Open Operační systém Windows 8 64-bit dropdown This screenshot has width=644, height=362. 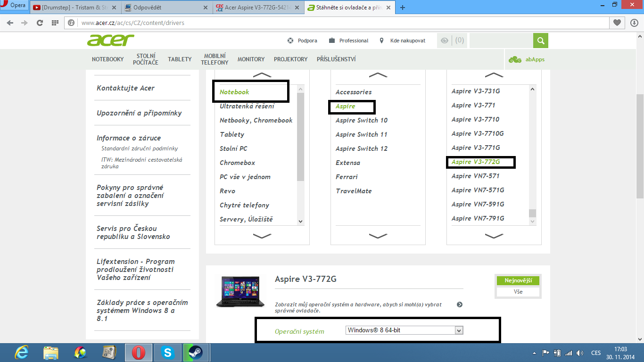pos(405,330)
